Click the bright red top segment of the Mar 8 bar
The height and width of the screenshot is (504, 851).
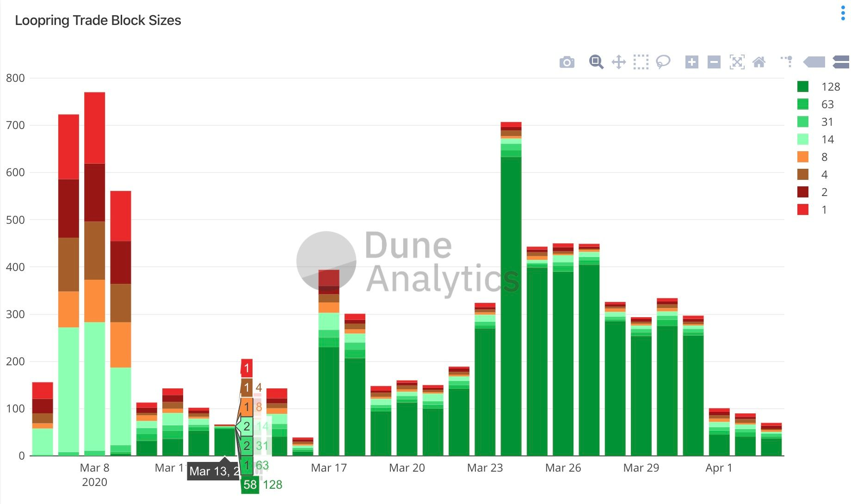coord(94,128)
